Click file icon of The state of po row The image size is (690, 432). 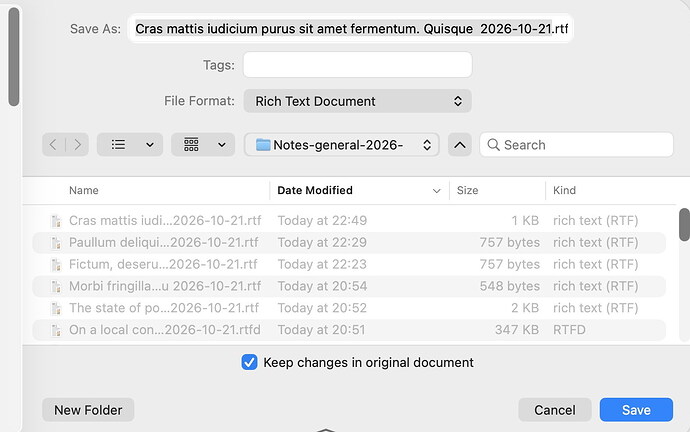point(56,308)
